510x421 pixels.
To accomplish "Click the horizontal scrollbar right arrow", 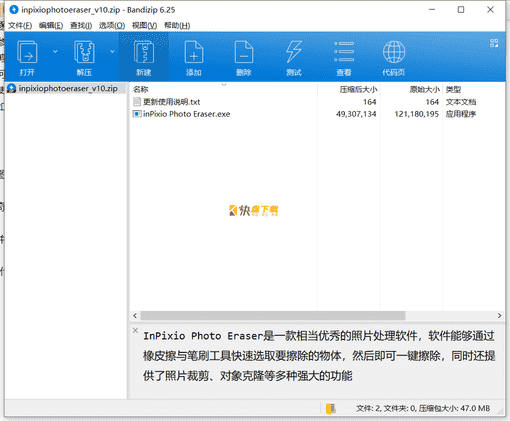I will [499, 315].
